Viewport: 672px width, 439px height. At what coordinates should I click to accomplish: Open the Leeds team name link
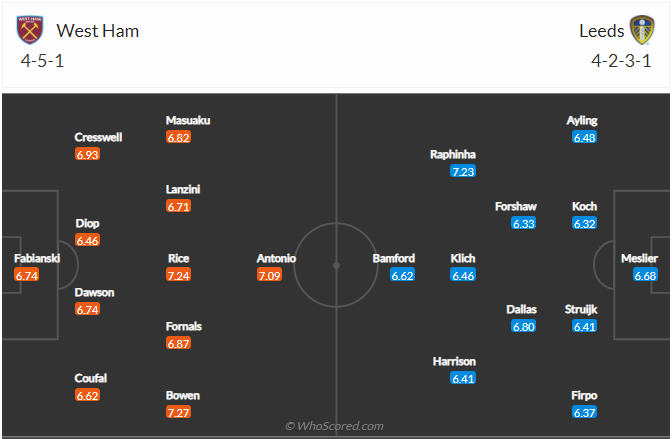(x=601, y=30)
